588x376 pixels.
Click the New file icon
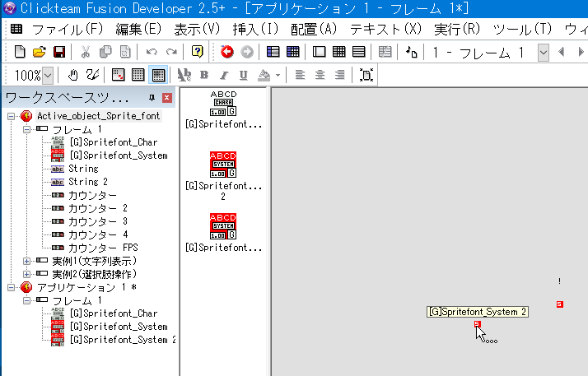click(20, 52)
